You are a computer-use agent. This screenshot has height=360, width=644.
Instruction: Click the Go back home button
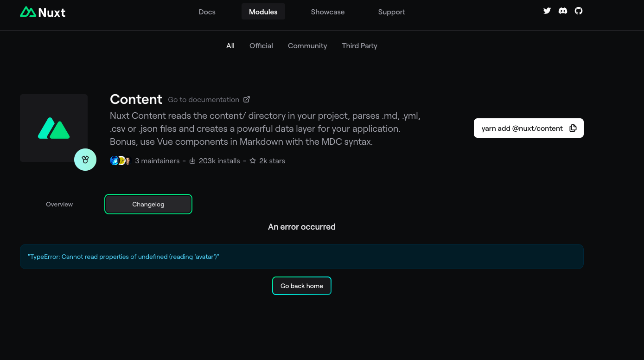coord(302,286)
